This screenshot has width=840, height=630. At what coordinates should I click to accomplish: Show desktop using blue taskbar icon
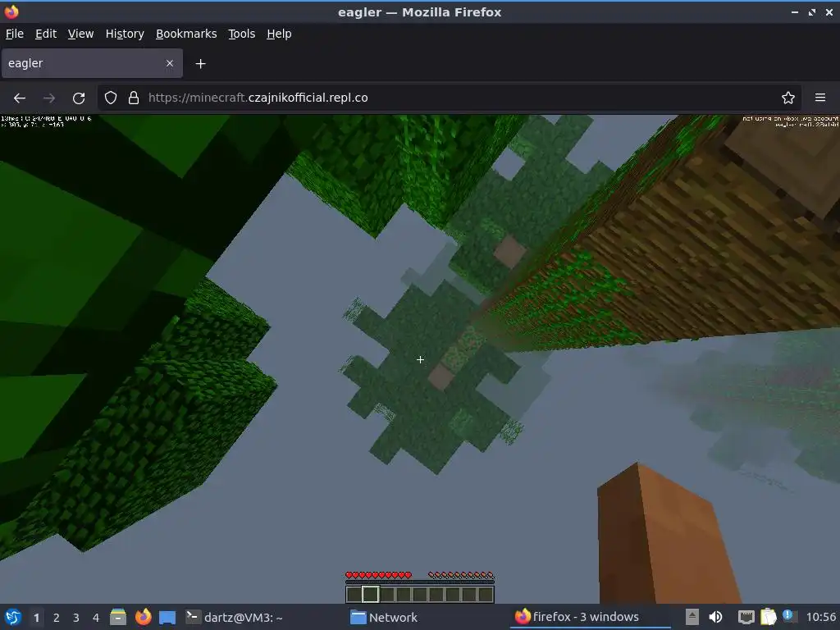[167, 618]
